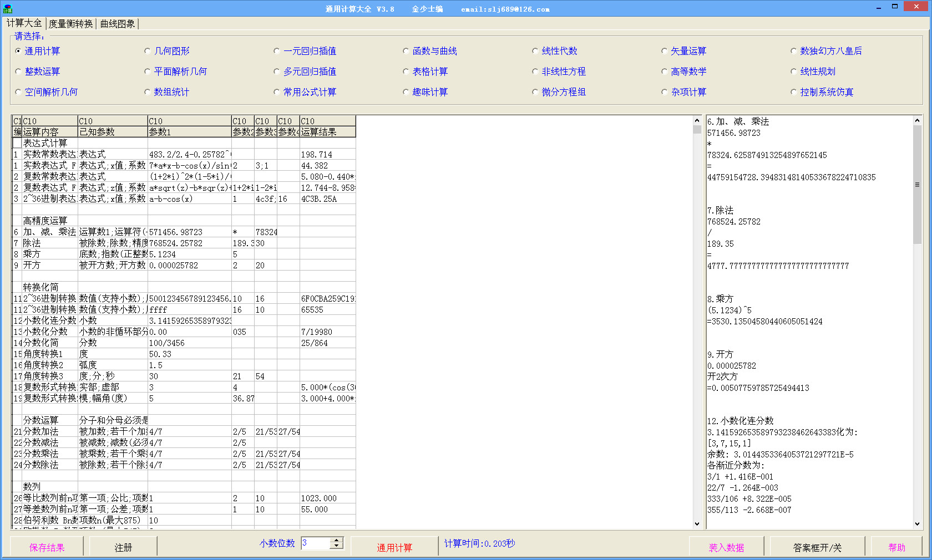The width and height of the screenshot is (932, 560).
Task: Click the 运算结果 column header
Action: pyautogui.click(x=327, y=132)
